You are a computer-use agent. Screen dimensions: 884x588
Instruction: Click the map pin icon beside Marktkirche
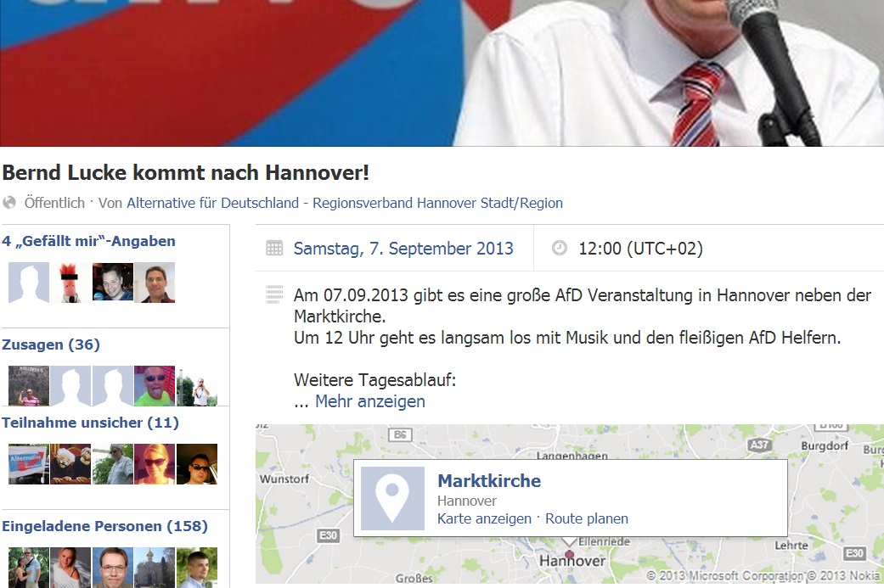click(392, 498)
